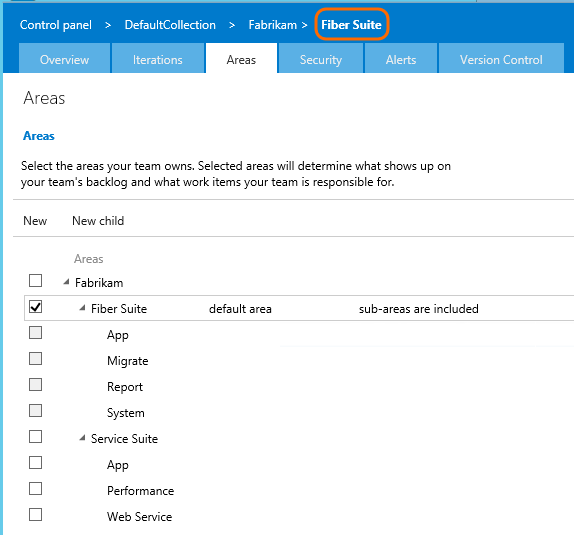The height and width of the screenshot is (535, 574).
Task: Uncheck the Fiber Suite area checkbox
Action: click(x=36, y=307)
